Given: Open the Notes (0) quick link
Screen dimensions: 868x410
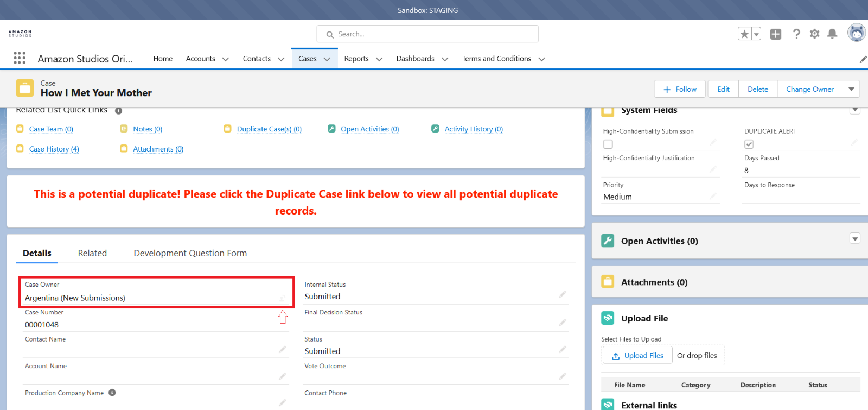Looking at the screenshot, I should click(x=148, y=129).
